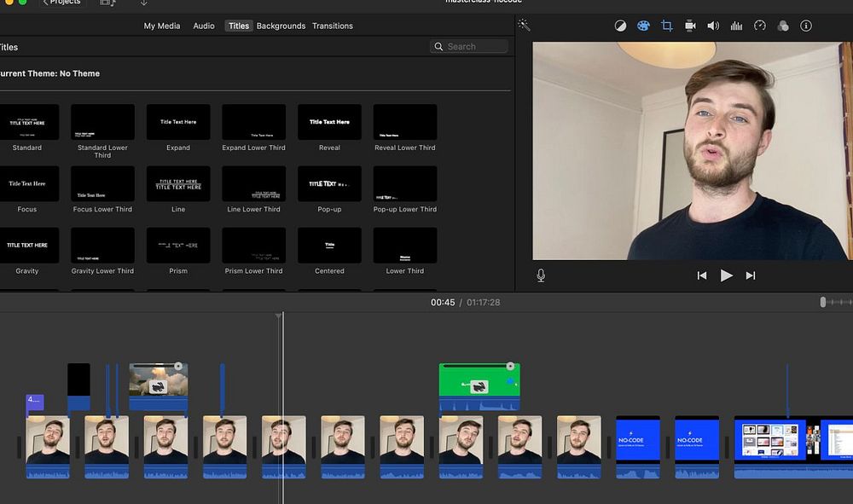Switch to the Backgrounds tab
This screenshot has height=504, width=853.
281,26
